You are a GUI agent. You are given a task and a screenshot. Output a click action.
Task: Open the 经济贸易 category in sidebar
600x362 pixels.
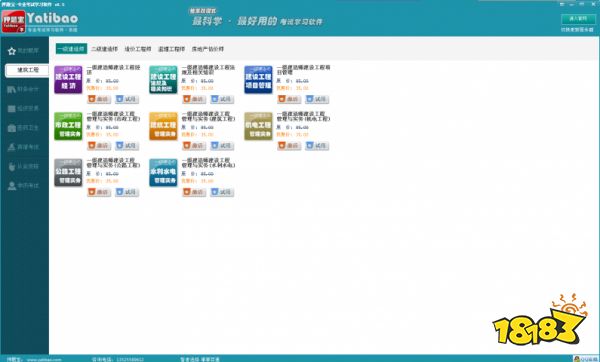click(x=24, y=109)
